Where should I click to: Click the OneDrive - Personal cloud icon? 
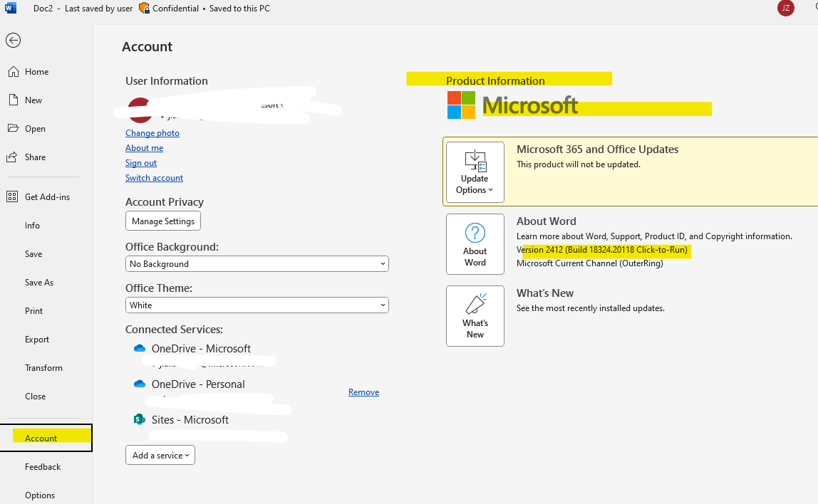tap(139, 384)
